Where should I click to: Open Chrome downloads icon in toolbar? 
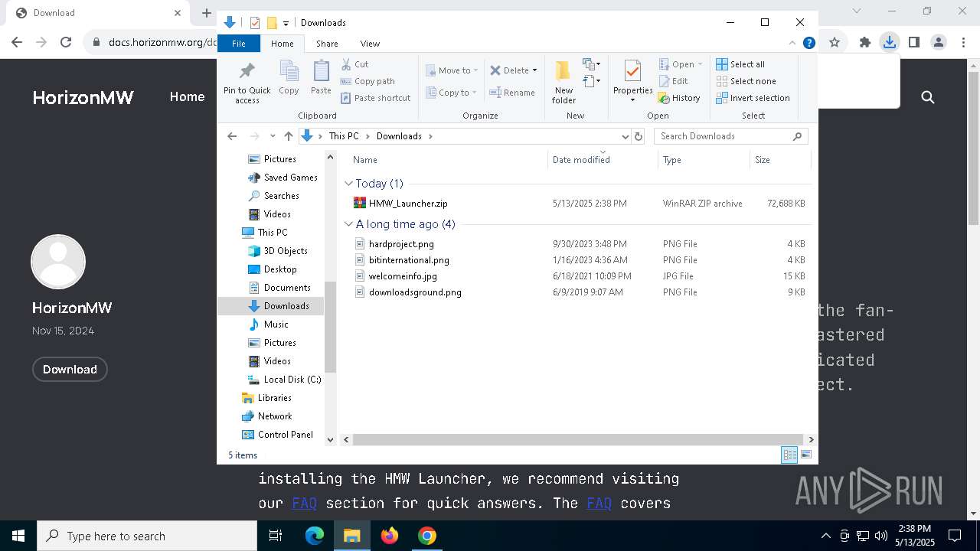click(889, 42)
